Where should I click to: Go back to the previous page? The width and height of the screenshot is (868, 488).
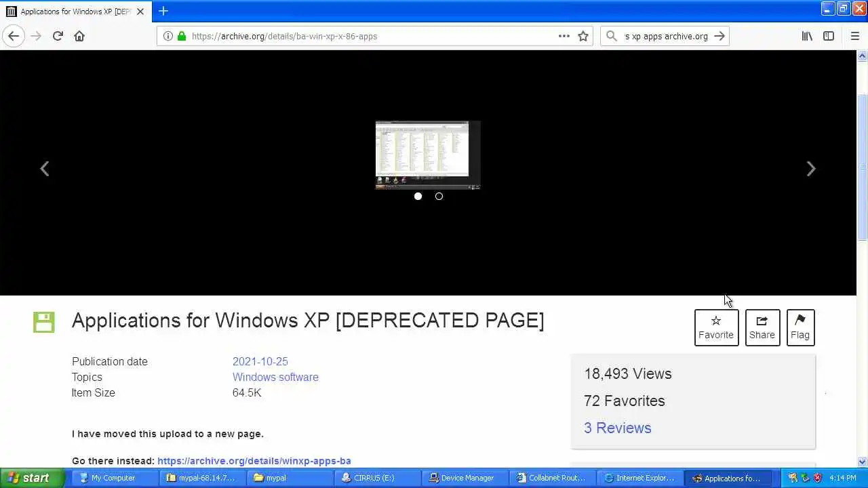pos(14,36)
